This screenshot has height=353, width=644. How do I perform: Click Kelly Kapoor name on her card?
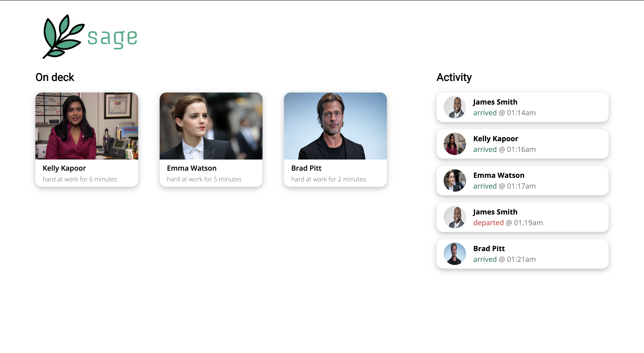[64, 168]
